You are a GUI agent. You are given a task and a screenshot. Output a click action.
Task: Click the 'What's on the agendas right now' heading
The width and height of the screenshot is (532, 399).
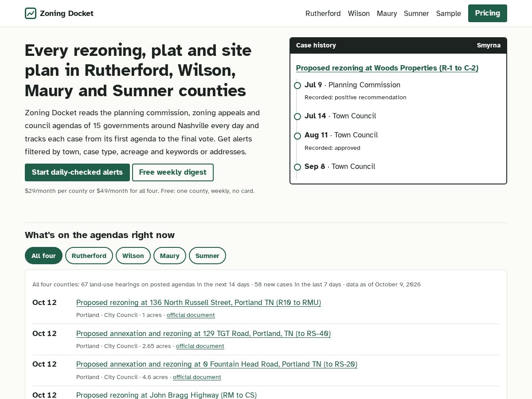(100, 235)
